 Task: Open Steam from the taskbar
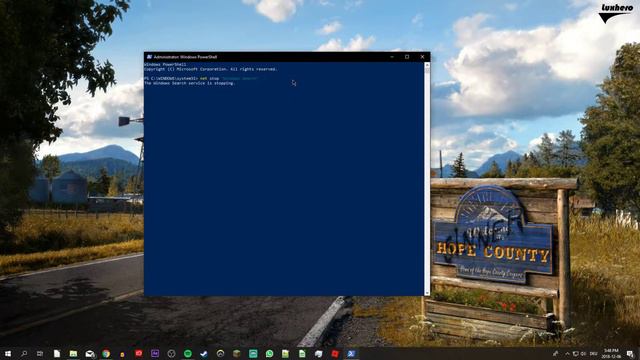point(204,353)
